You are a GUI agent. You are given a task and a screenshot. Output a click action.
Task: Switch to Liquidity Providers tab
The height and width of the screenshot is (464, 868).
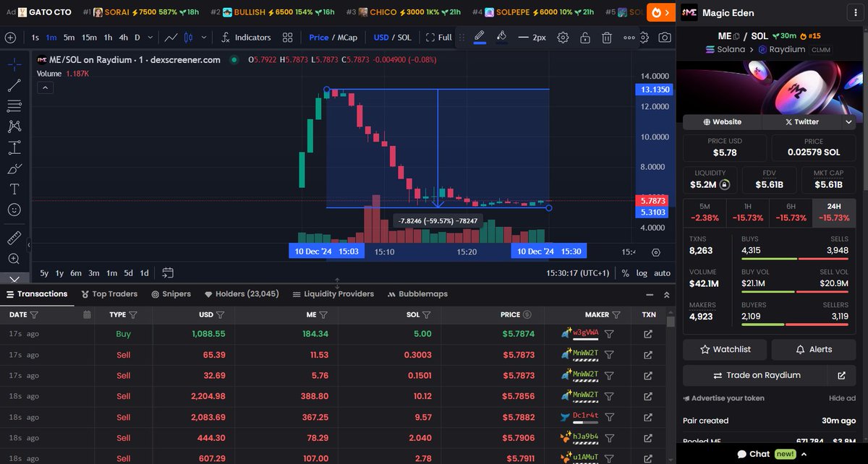333,294
